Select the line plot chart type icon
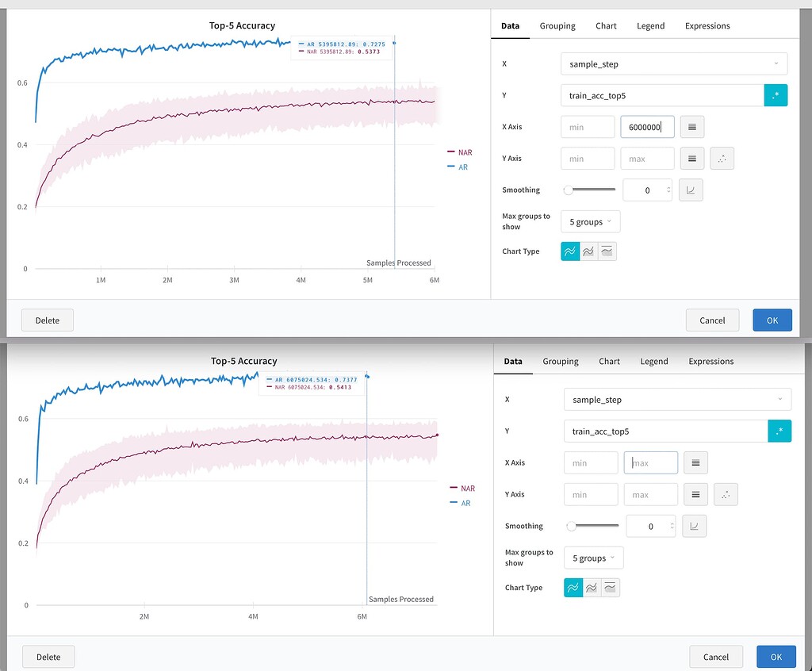The width and height of the screenshot is (812, 671). 572,251
